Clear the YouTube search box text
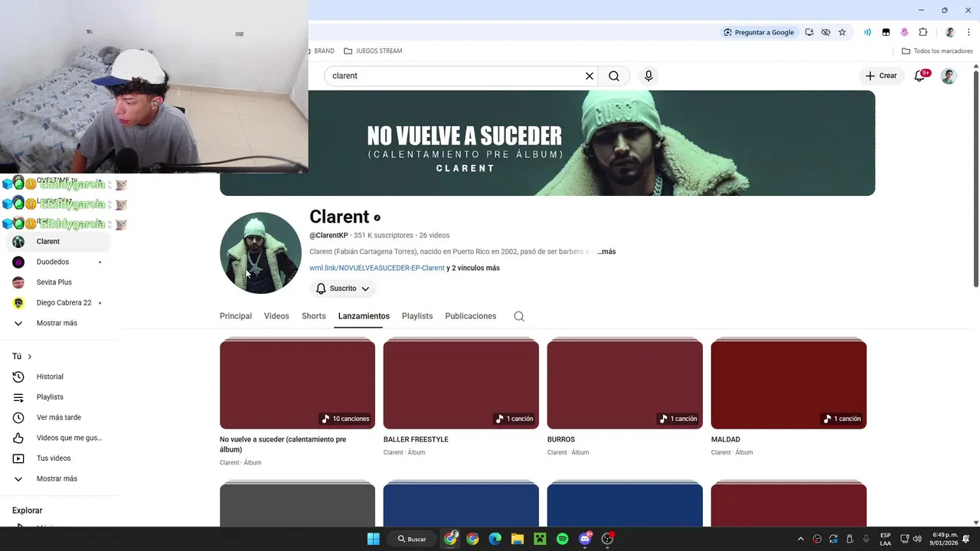The height and width of the screenshot is (551, 980). [x=590, y=76]
